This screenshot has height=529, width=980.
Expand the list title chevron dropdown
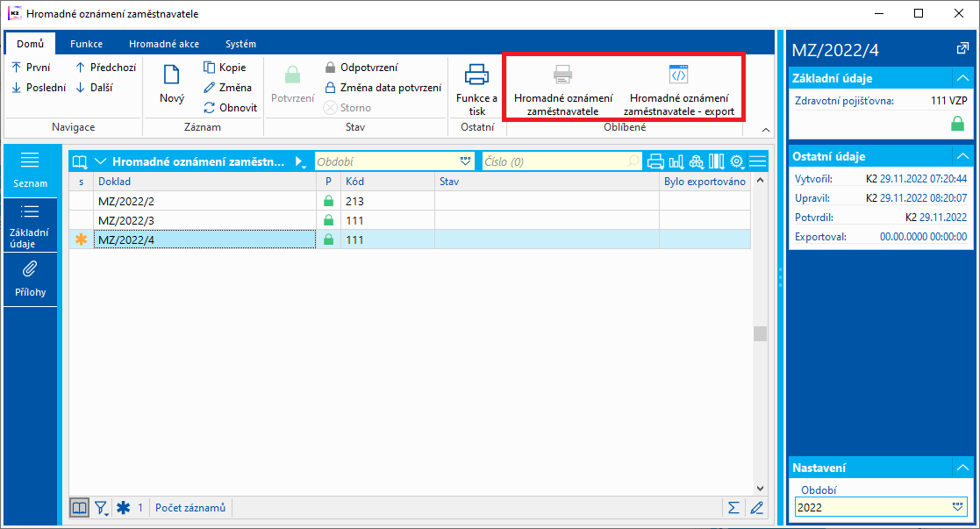tap(100, 162)
